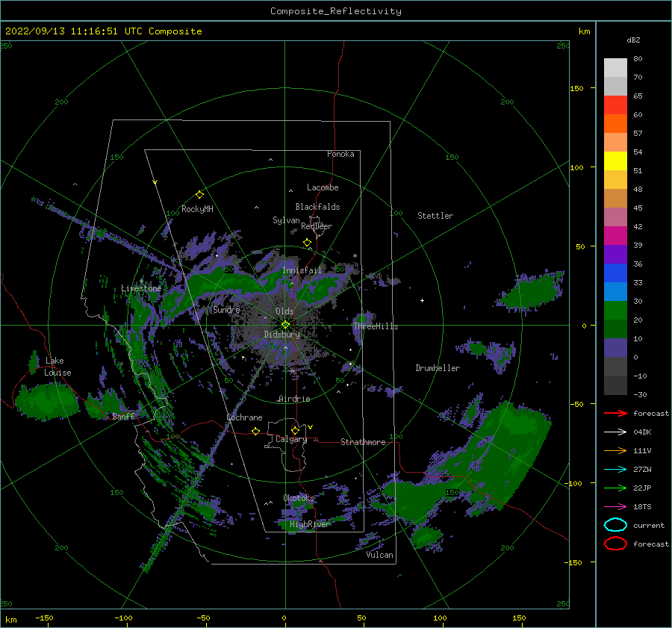Click the HighRiver label

pos(309,524)
